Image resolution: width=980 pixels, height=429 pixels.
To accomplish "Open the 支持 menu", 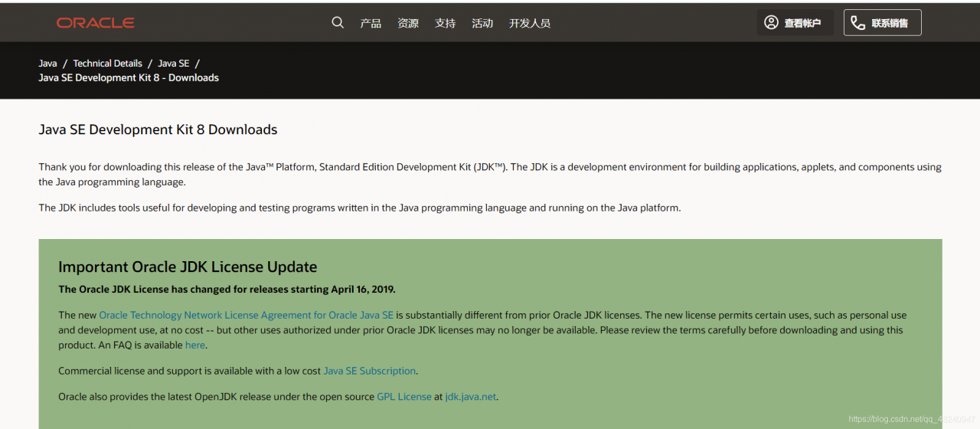I will pos(446,23).
